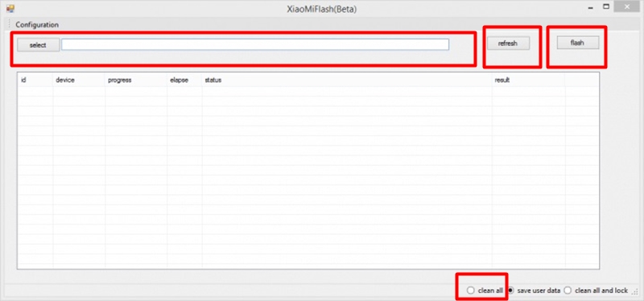Focus the ROM path input field

(255, 45)
